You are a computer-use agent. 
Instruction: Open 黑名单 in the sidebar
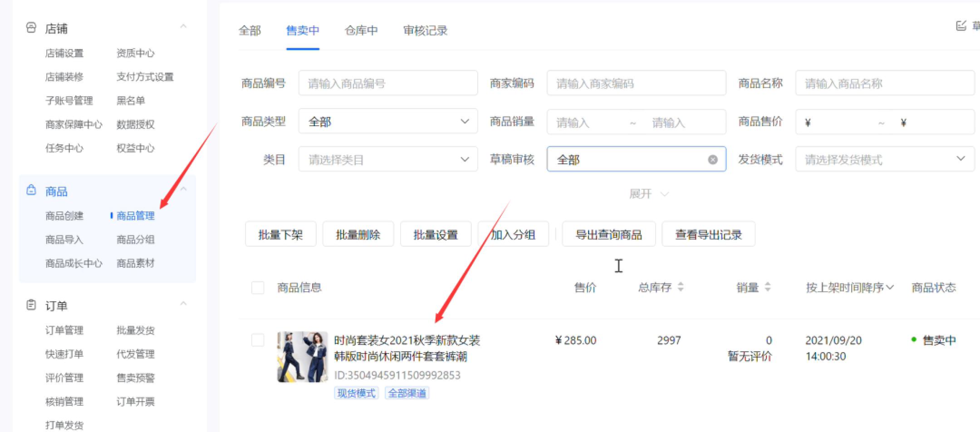click(x=131, y=100)
